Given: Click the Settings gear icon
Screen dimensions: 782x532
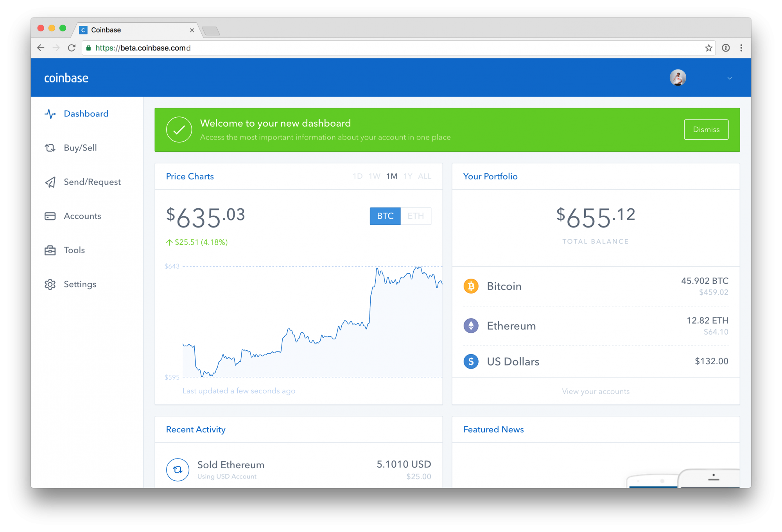Looking at the screenshot, I should point(49,284).
